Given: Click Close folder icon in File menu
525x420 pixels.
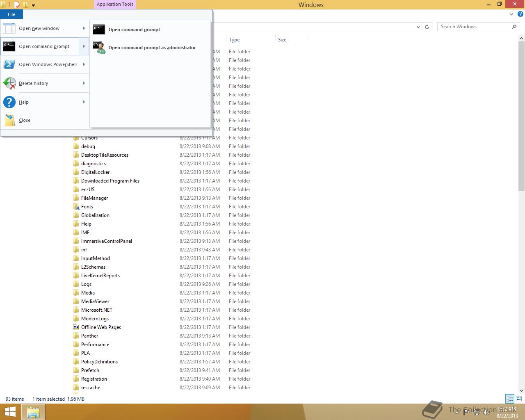Looking at the screenshot, I should (9, 120).
